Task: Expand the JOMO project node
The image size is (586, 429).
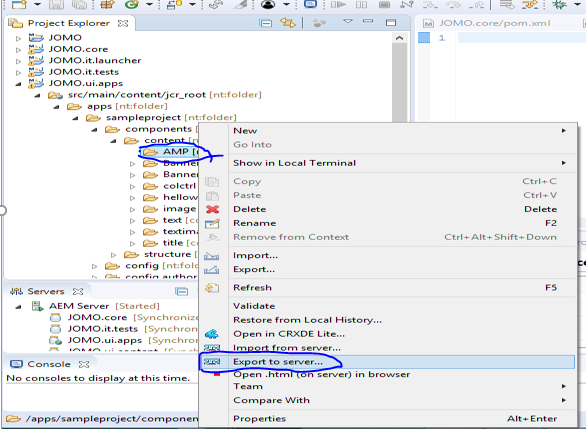Action: click(x=18, y=38)
